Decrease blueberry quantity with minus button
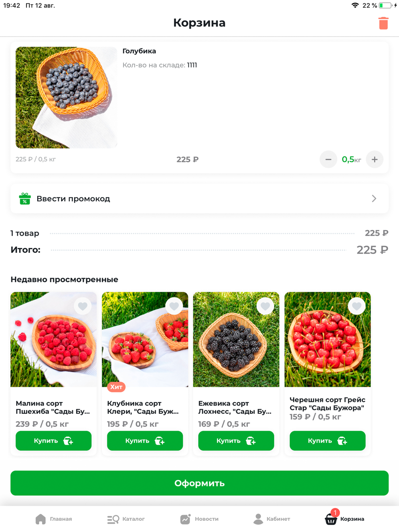The image size is (399, 532). coord(328,160)
